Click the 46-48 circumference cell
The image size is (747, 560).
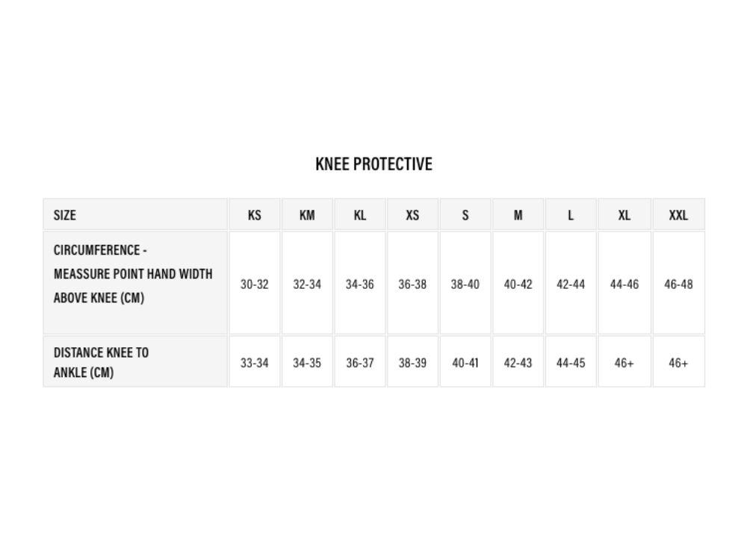[x=678, y=283]
